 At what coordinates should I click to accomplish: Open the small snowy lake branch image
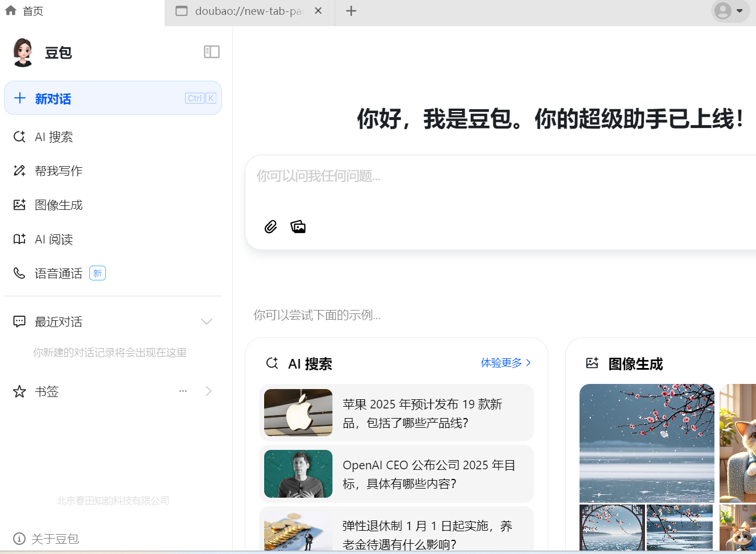680,527
